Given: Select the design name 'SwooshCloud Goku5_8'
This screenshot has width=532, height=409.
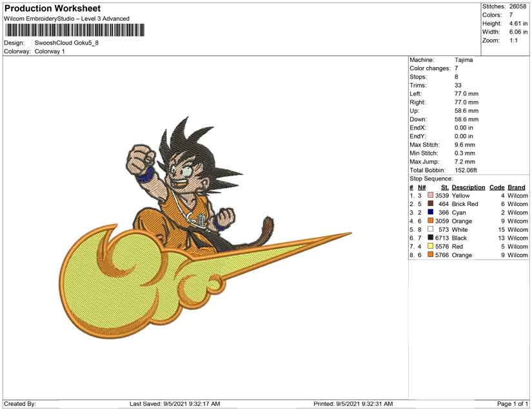Looking at the screenshot, I should [66, 43].
